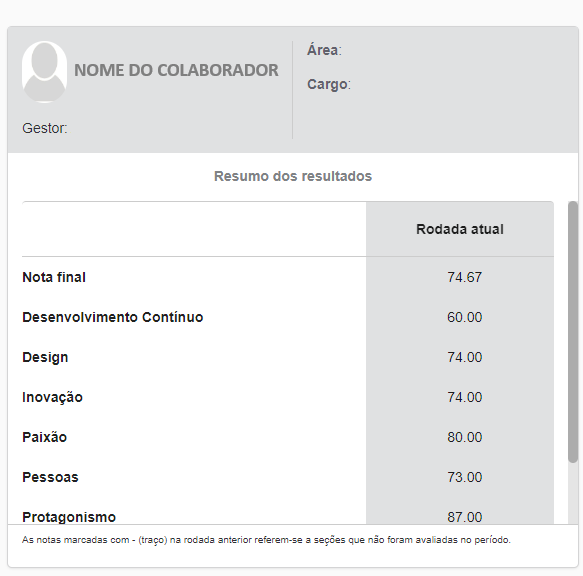Select the Resumo dos resultados title
The height and width of the screenshot is (576, 583).
[x=293, y=176]
